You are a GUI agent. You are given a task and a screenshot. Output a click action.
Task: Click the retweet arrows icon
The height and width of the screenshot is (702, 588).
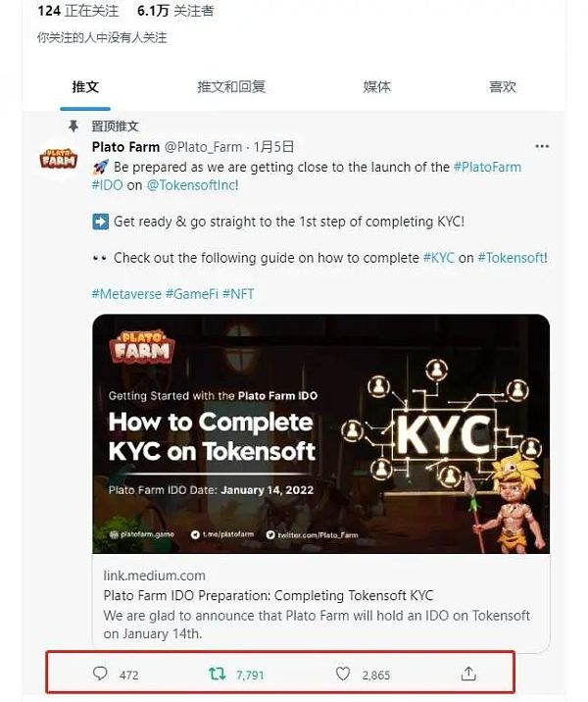[218, 674]
